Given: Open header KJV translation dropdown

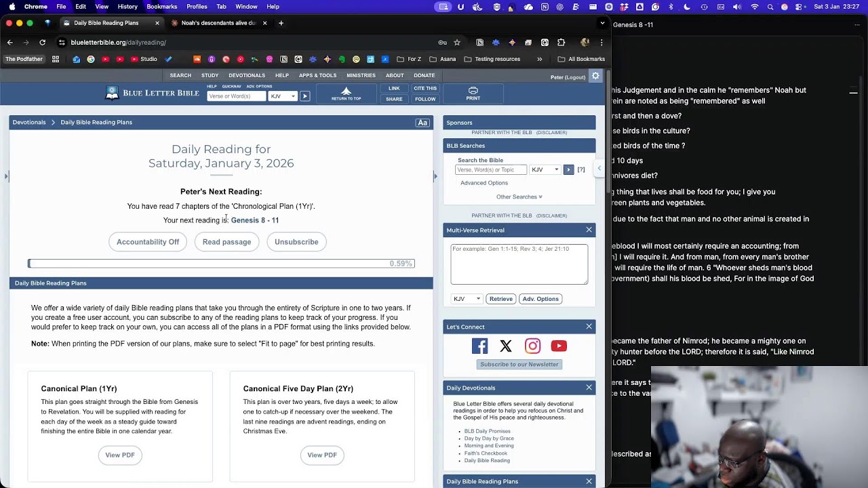Looking at the screenshot, I should coord(283,96).
